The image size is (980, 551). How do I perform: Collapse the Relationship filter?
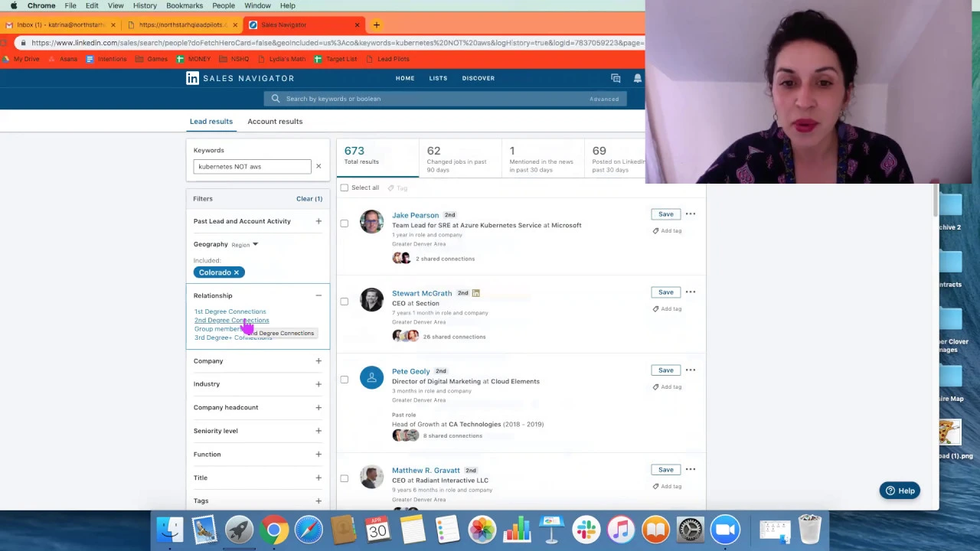(x=318, y=295)
